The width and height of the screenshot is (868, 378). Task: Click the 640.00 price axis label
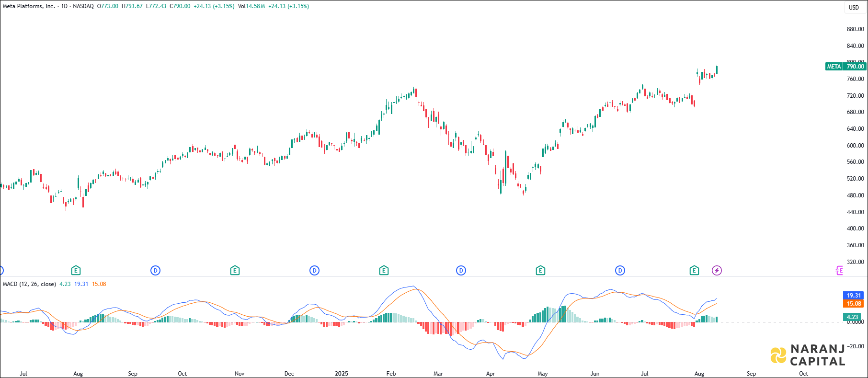click(855, 129)
